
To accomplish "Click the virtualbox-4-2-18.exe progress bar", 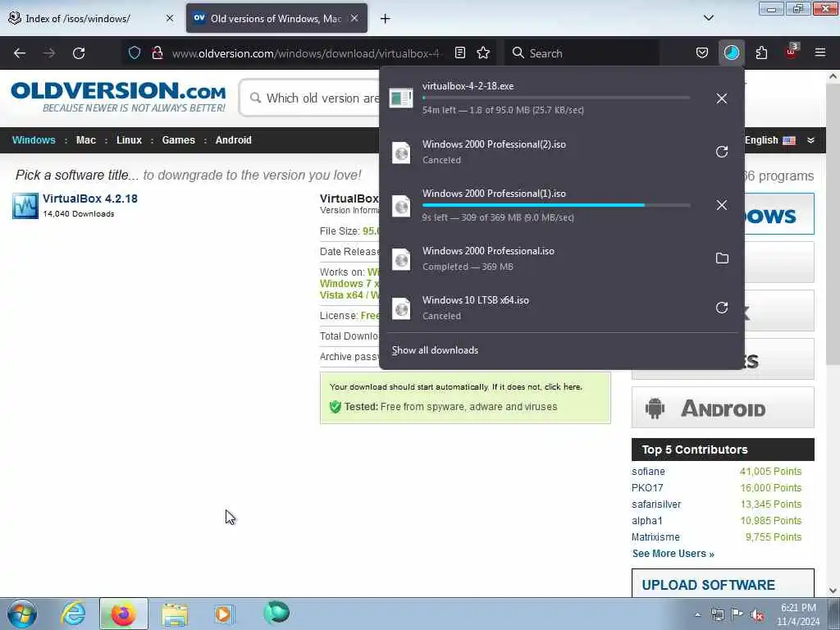I will (556, 98).
